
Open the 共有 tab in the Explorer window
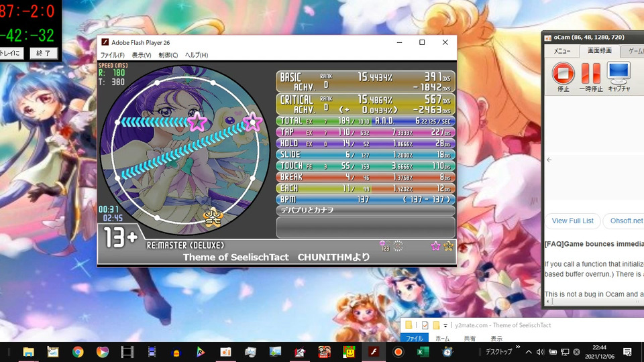470,339
